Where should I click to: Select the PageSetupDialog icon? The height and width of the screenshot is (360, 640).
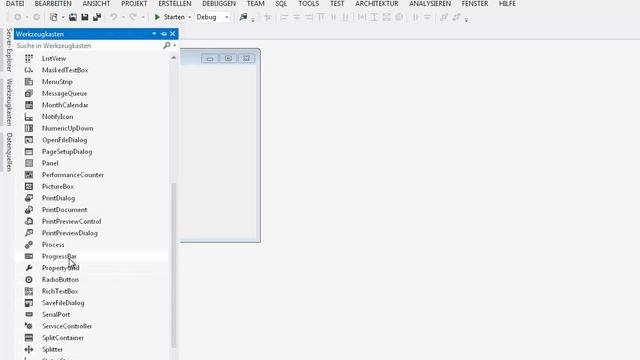click(x=29, y=151)
